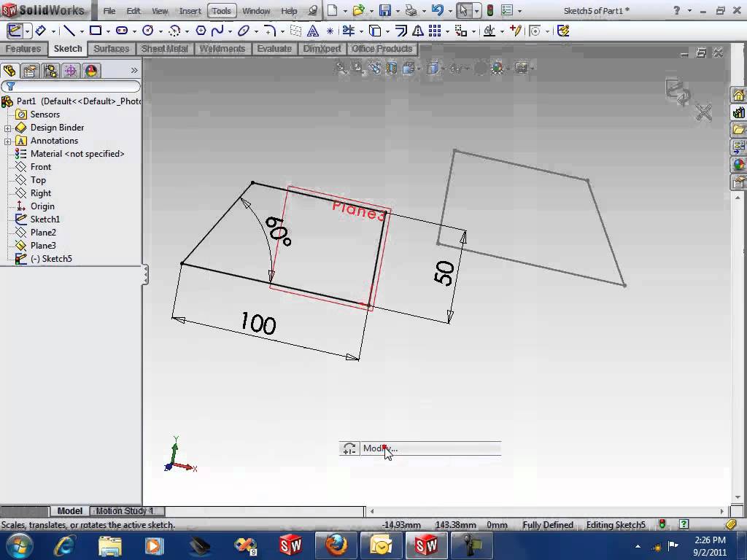Screen dimensions: 747x560
Task: Open the Insert menu
Action: pos(190,11)
